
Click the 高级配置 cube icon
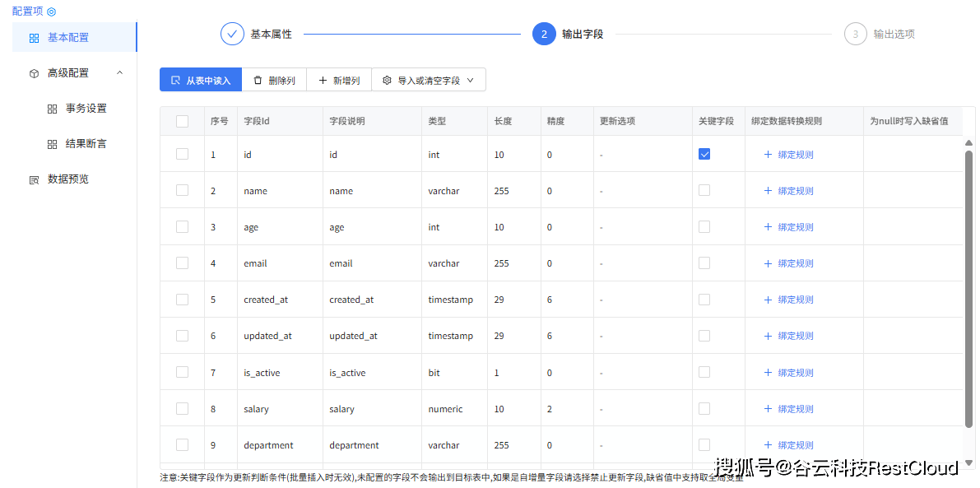click(34, 73)
